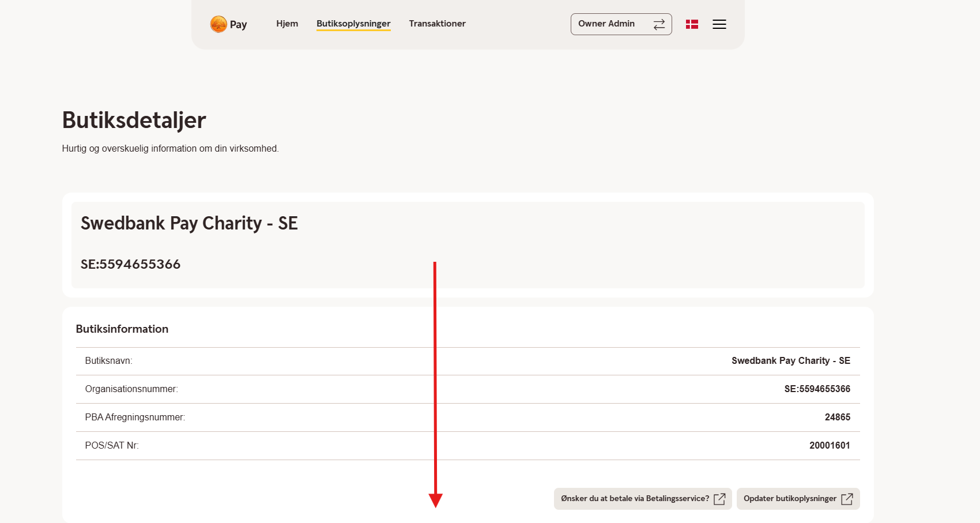This screenshot has height=523, width=980.
Task: Click the Organisationsnummer value SE:5594655366
Action: click(x=817, y=389)
